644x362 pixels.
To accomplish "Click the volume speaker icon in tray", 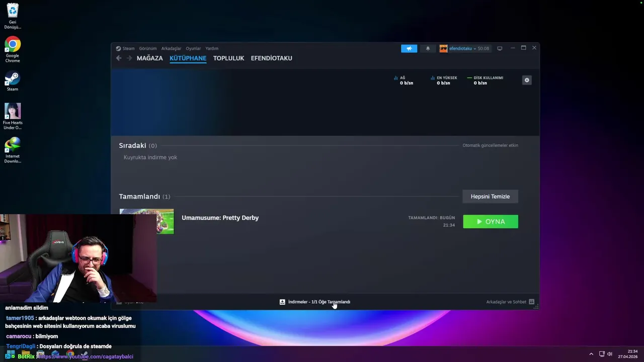I will coord(610,354).
